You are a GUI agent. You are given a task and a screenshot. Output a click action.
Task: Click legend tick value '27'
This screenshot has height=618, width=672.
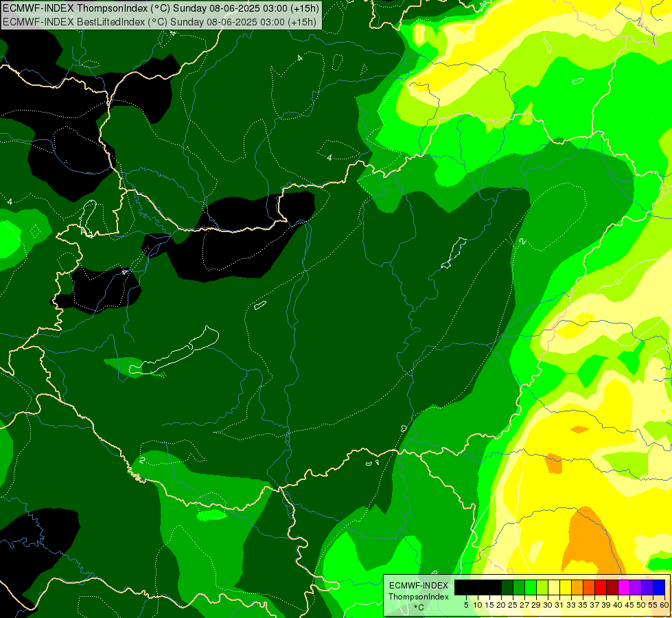click(524, 605)
